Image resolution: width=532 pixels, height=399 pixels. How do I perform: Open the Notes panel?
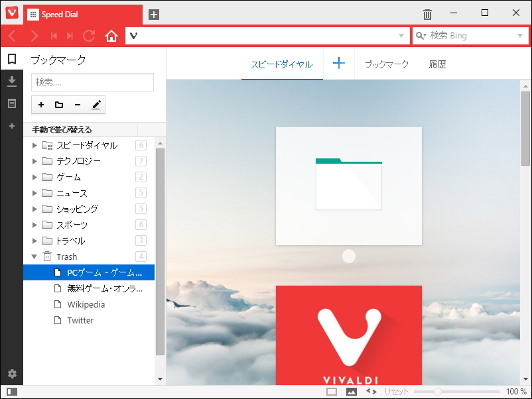[12, 103]
